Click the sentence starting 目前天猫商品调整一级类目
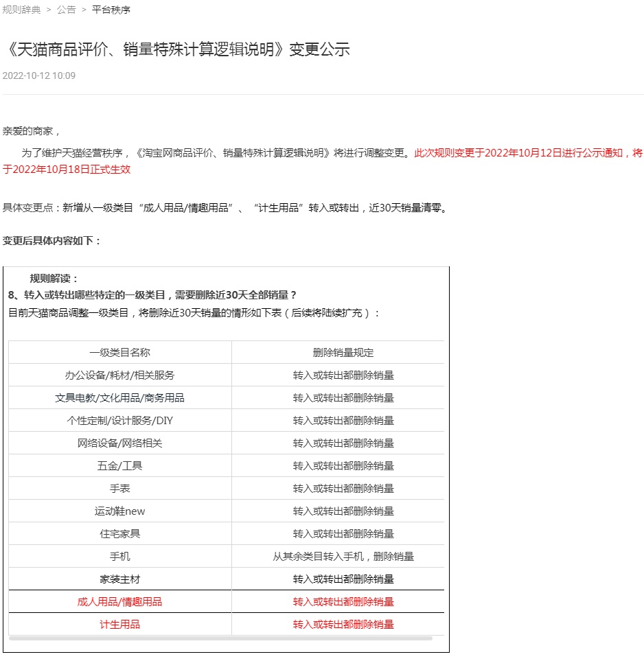The width and height of the screenshot is (644, 661). [194, 313]
